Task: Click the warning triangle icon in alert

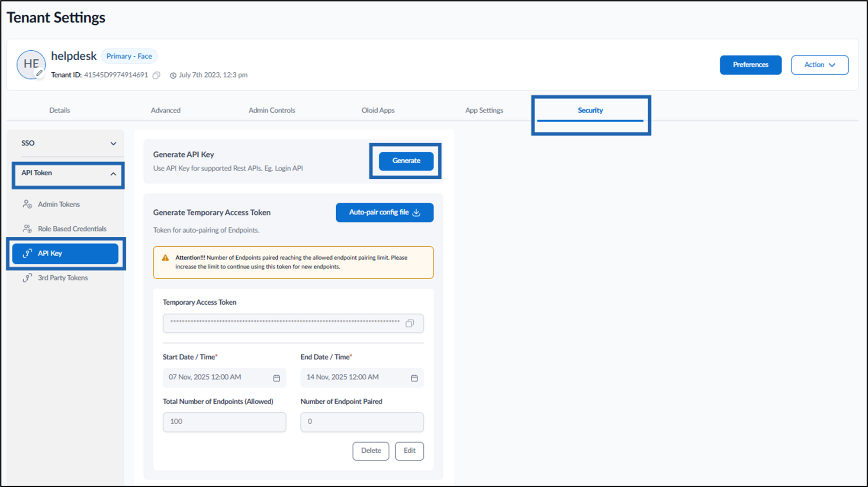Action: pyautogui.click(x=165, y=258)
